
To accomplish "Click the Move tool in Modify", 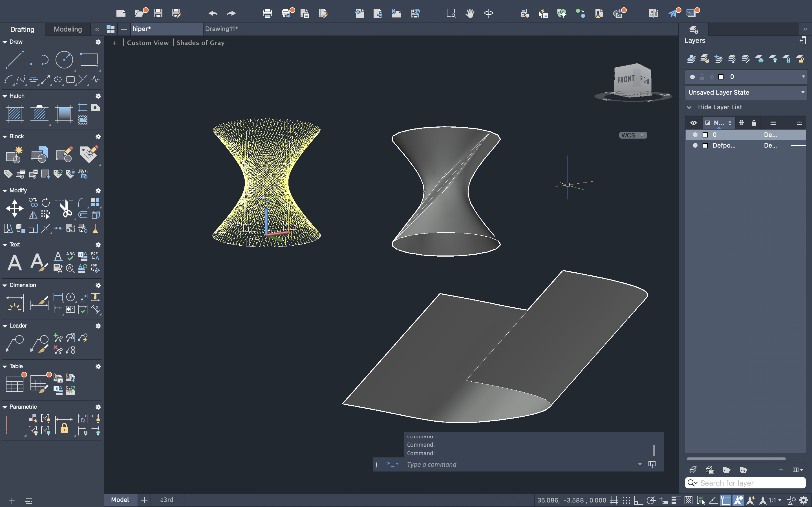I will (x=14, y=208).
